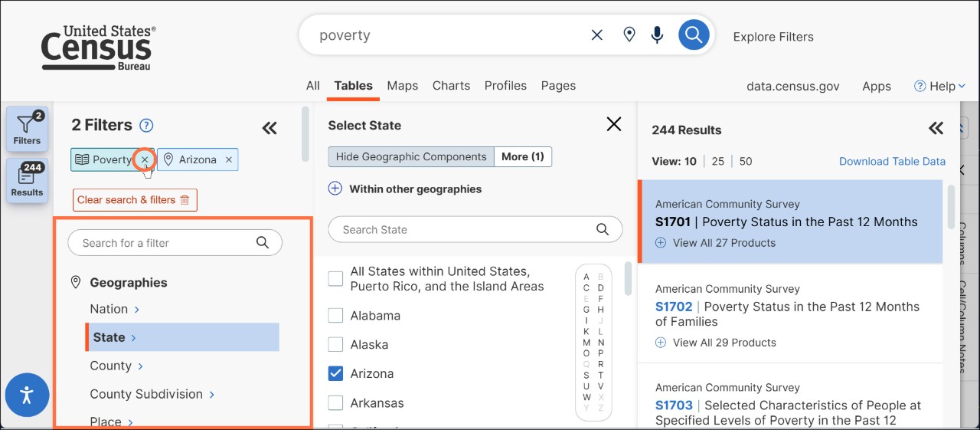
Task: Set results view to 10
Action: coord(690,161)
